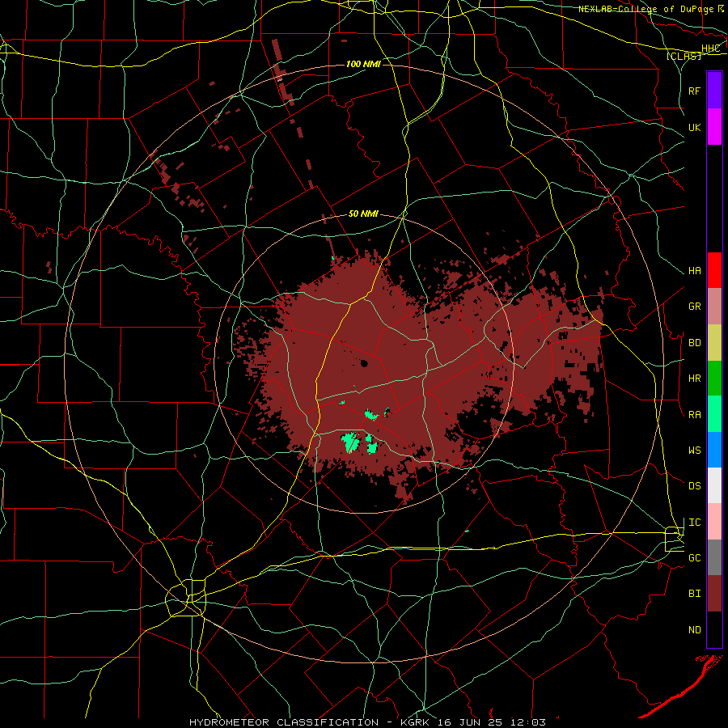Click the 'DS' legend label

694,485
